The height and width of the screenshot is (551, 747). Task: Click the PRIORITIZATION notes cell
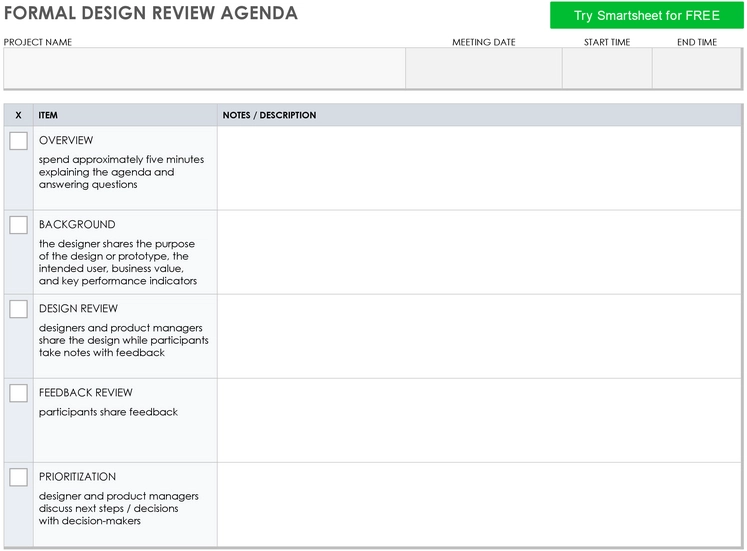pyautogui.click(x=479, y=504)
